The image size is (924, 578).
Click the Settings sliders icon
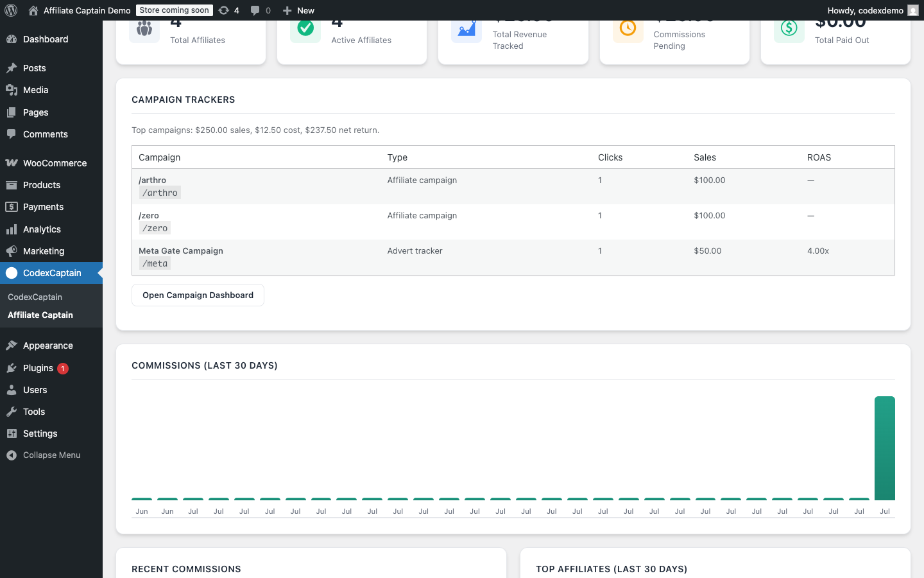[x=12, y=433]
